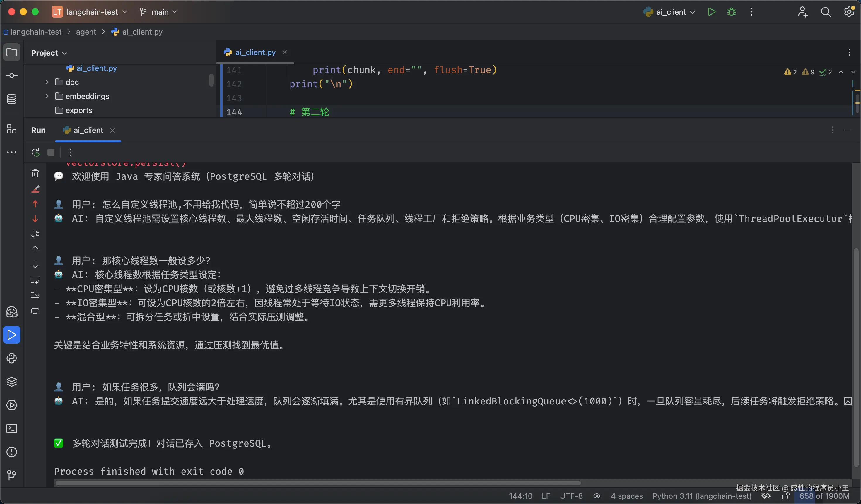
Task: Open the Database tool window
Action: point(12,99)
